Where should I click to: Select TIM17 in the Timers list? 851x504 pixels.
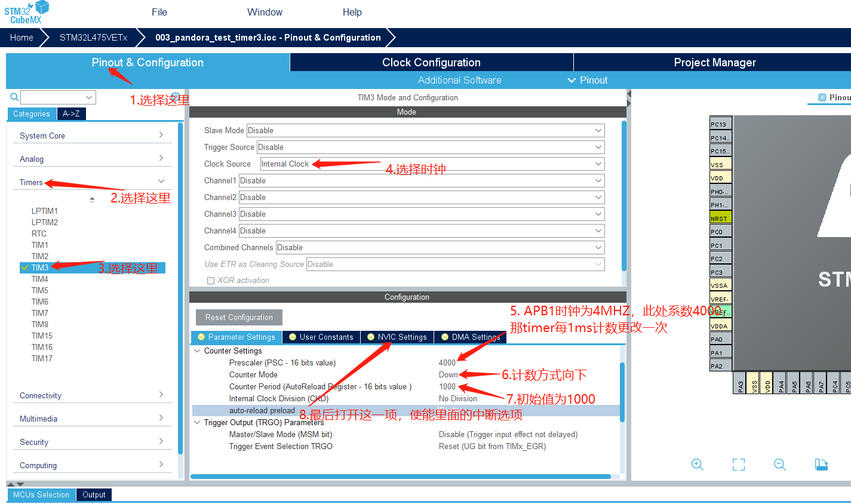click(x=42, y=358)
